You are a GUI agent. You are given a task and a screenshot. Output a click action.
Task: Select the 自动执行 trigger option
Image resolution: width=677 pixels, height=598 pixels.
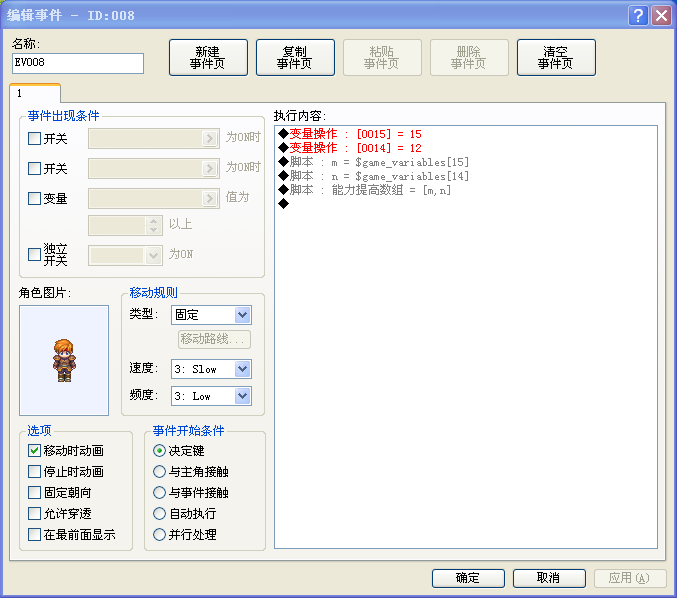[x=159, y=514]
